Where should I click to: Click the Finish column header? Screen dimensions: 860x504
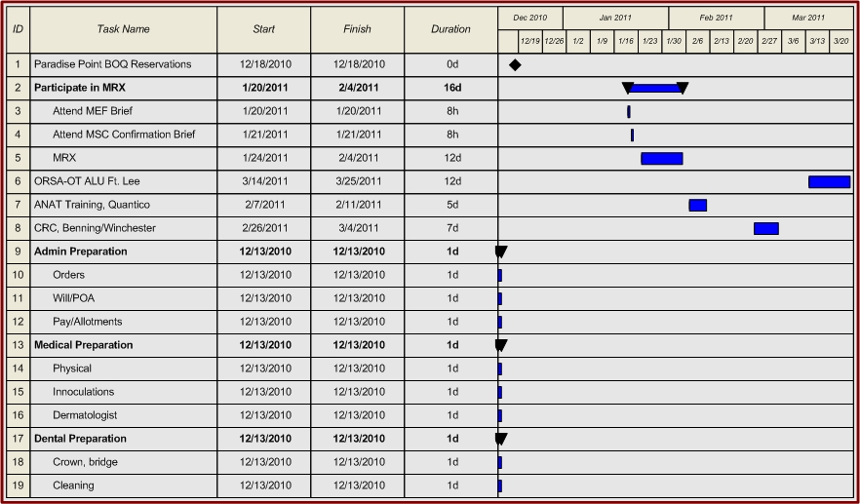click(357, 29)
